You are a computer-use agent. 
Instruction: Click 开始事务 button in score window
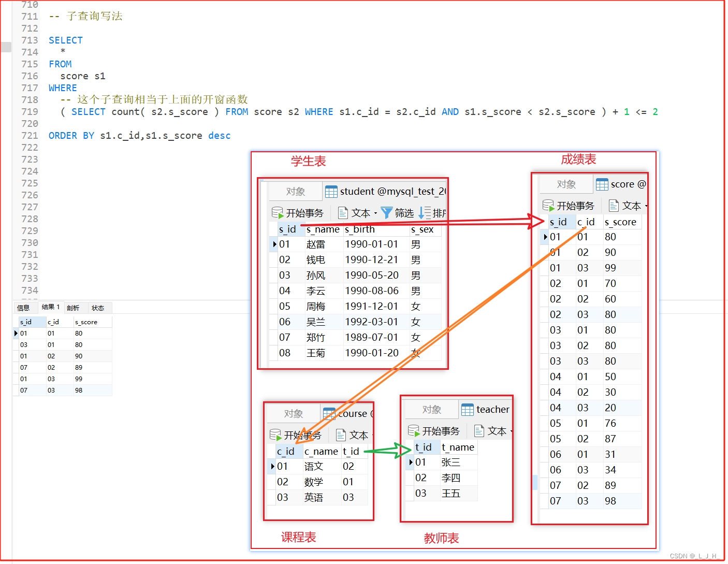point(569,206)
